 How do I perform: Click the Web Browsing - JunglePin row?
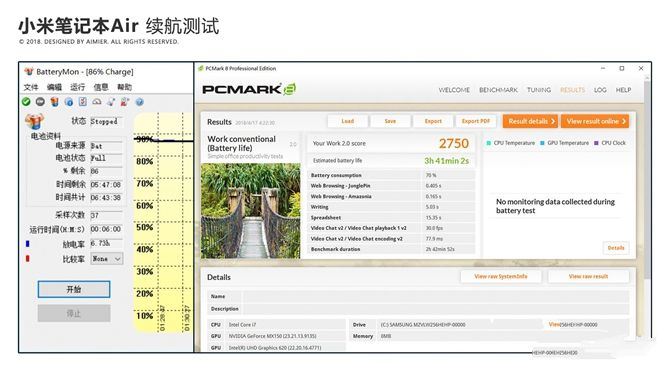point(391,186)
